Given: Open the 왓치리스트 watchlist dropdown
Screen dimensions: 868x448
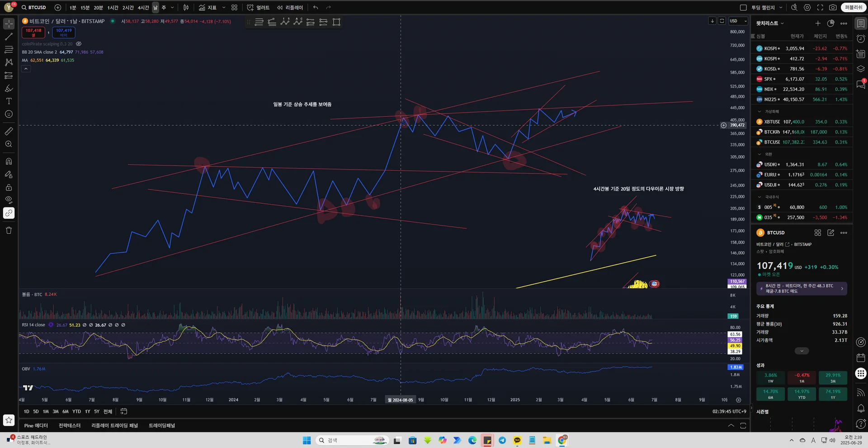Looking at the screenshot, I should 770,23.
